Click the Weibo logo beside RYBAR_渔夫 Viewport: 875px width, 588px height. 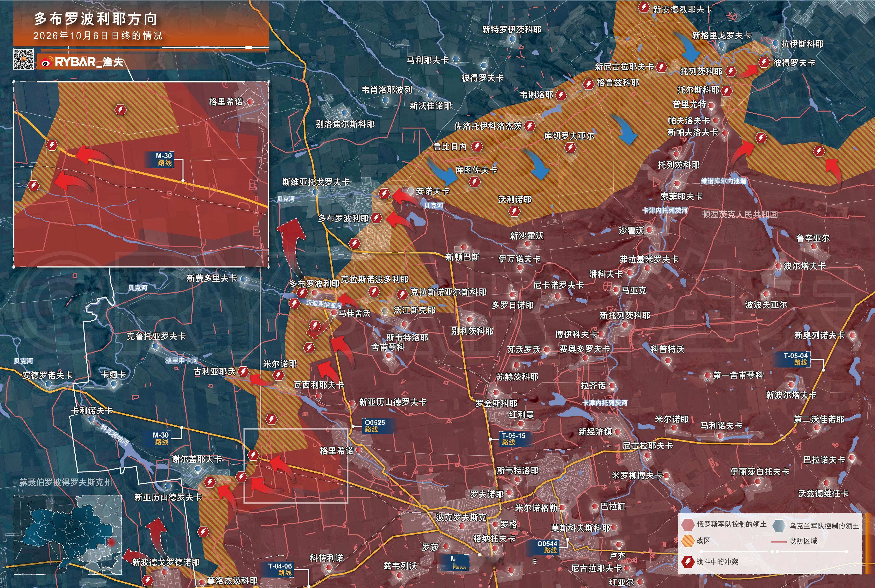tap(46, 62)
